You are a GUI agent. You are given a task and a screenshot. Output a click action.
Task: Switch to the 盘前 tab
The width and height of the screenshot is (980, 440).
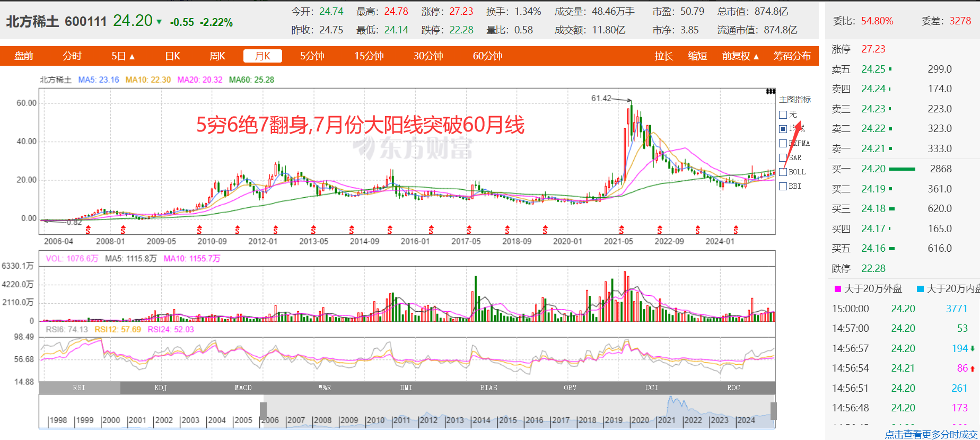point(24,56)
